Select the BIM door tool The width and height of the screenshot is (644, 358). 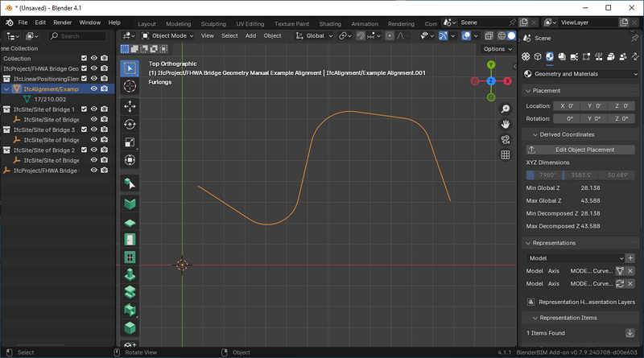tap(130, 240)
